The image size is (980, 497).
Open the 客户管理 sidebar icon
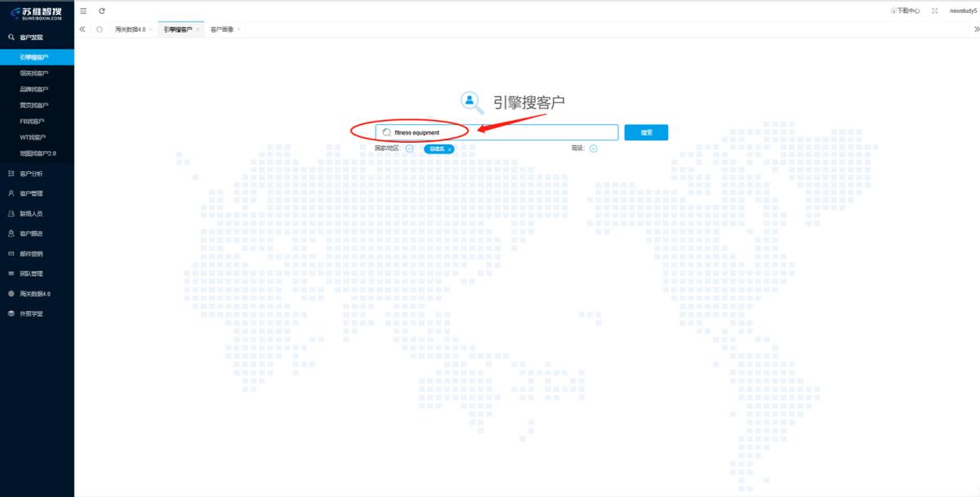pos(10,193)
